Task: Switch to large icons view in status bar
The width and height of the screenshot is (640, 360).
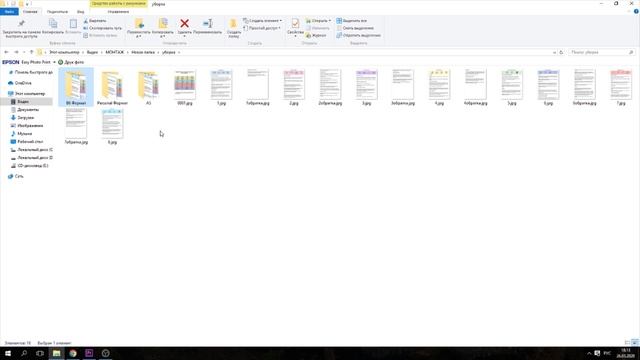Action: coord(635,343)
